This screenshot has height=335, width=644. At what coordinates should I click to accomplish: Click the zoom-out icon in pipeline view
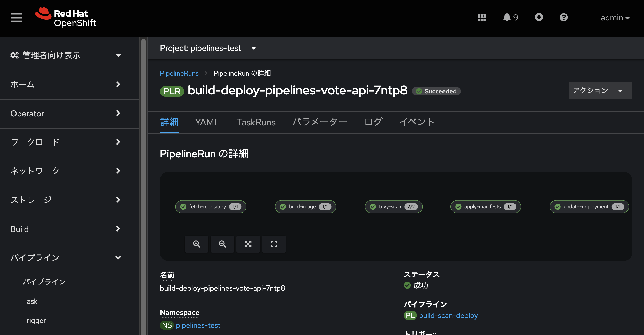coord(222,244)
